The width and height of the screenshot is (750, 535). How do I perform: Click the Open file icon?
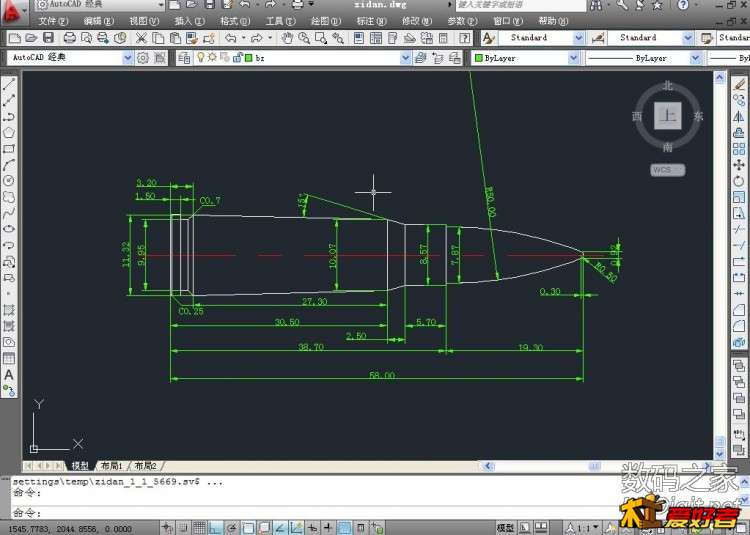(x=32, y=38)
